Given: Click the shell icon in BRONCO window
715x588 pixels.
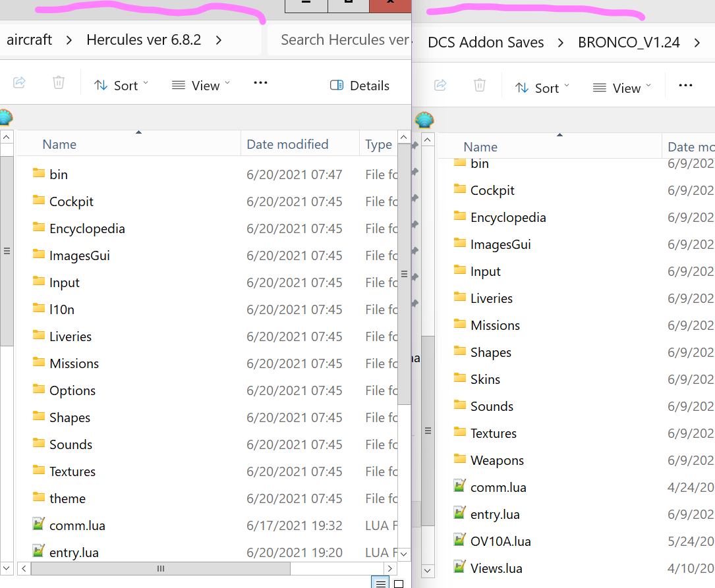Looking at the screenshot, I should (424, 120).
